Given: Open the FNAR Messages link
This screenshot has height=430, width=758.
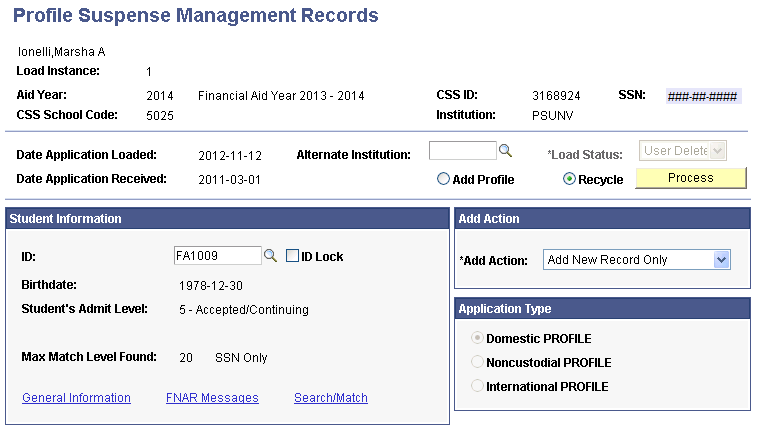Looking at the screenshot, I should [x=212, y=398].
